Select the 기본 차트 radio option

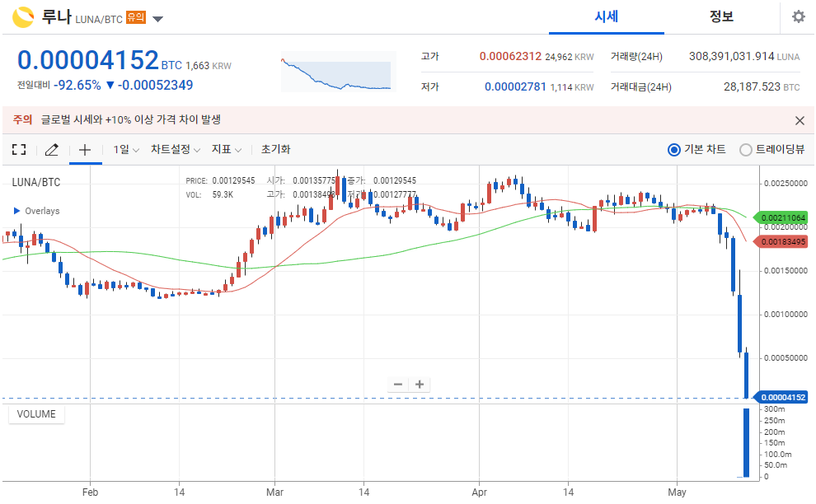click(674, 150)
